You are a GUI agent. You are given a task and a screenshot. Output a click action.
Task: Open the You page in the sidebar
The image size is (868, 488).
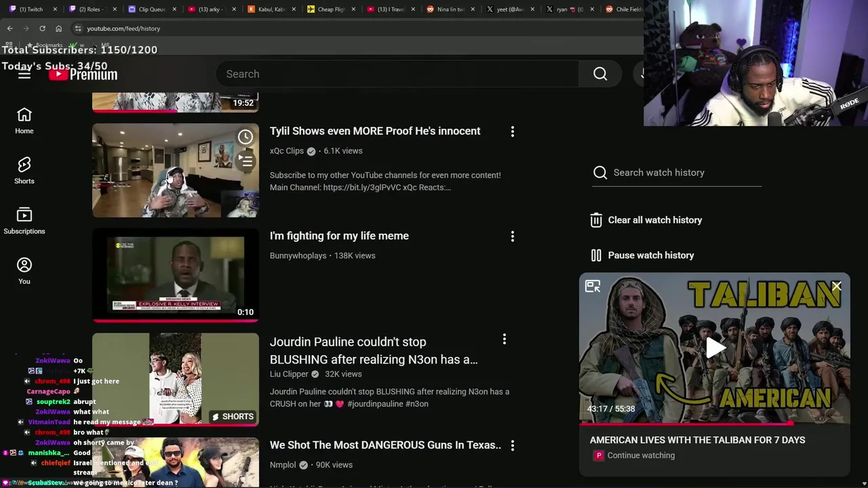coord(24,272)
